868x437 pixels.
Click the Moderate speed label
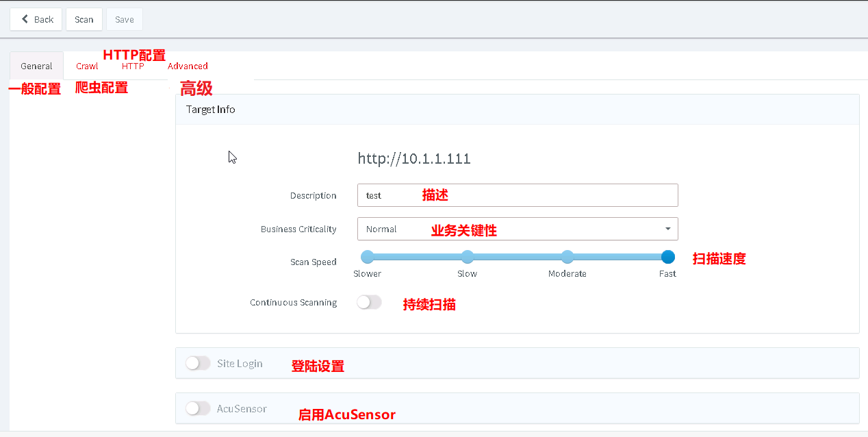tap(567, 273)
